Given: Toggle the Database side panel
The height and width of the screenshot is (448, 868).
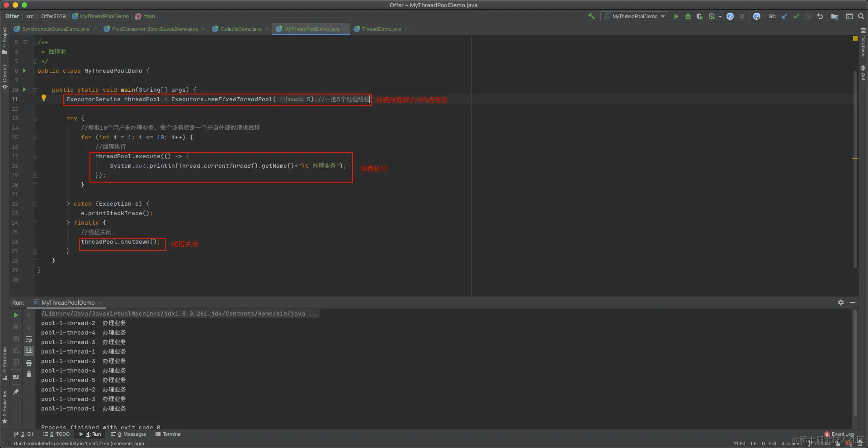Looking at the screenshot, I should 863,42.
